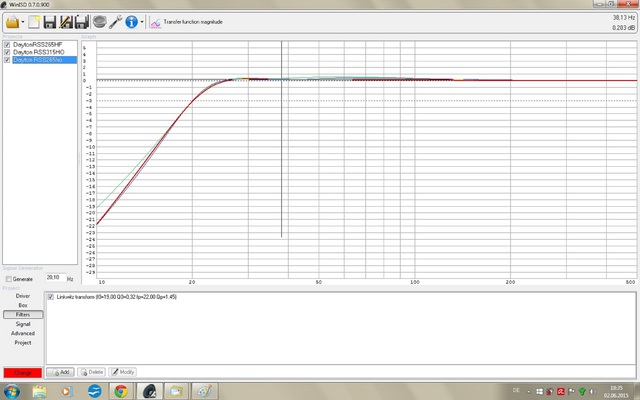The width and height of the screenshot is (640, 400).
Task: Click the signal generator frequency field
Action: pos(54,278)
